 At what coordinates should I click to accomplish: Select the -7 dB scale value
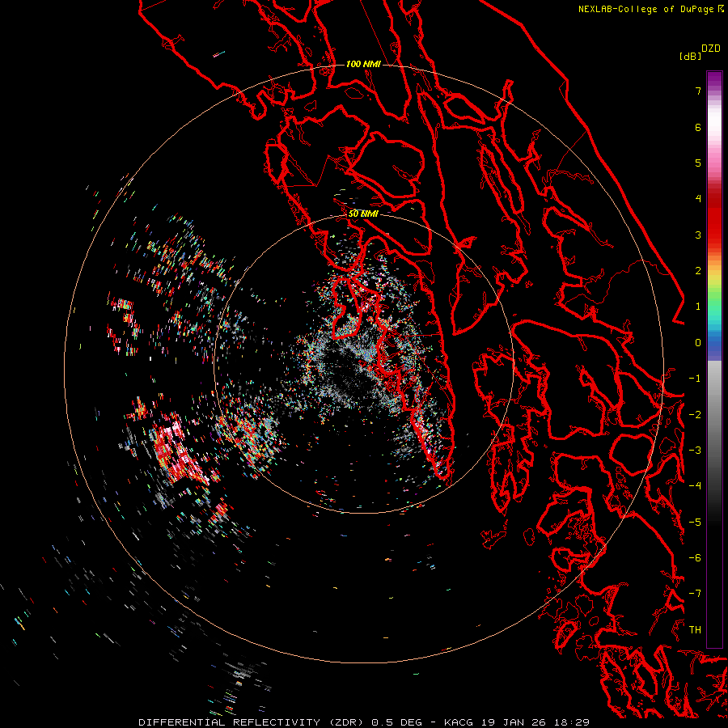click(695, 594)
